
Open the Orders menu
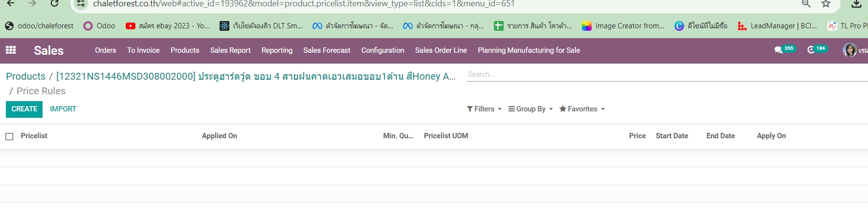point(106,50)
